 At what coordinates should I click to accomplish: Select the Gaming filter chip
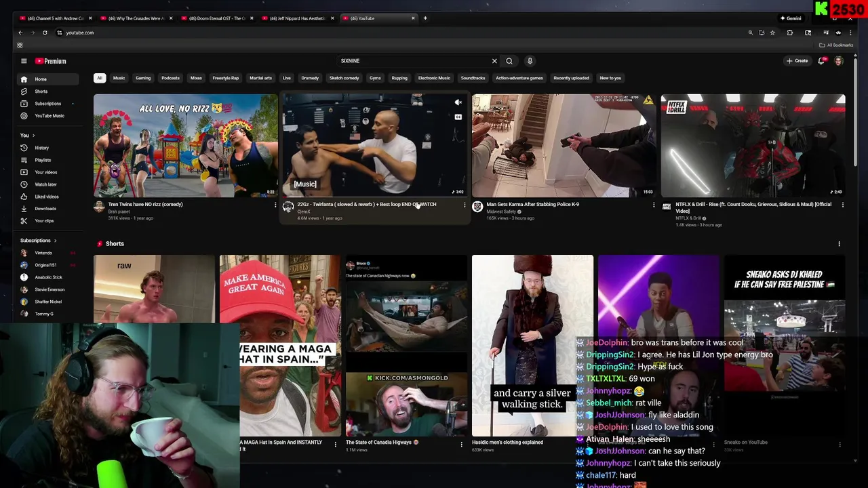click(143, 78)
